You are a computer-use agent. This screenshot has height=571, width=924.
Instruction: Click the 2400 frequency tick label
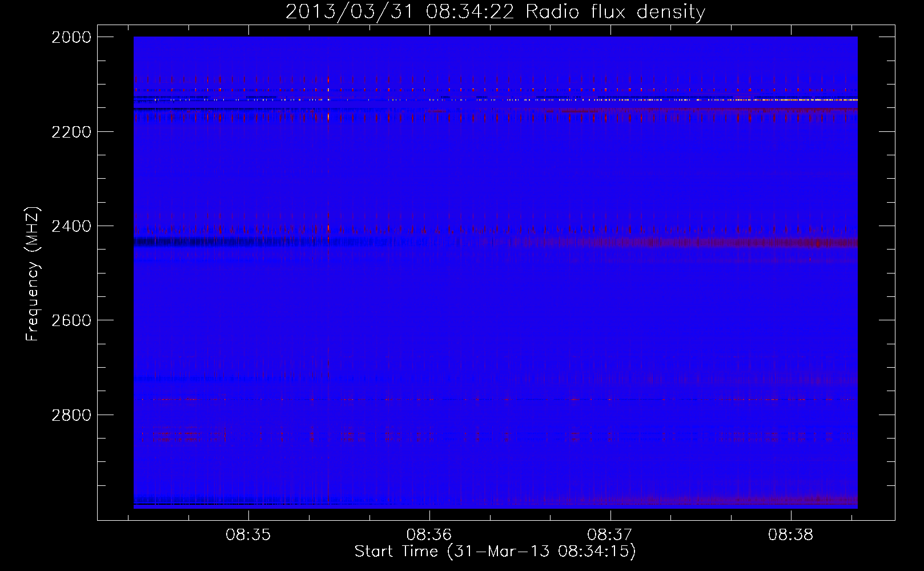click(x=71, y=226)
